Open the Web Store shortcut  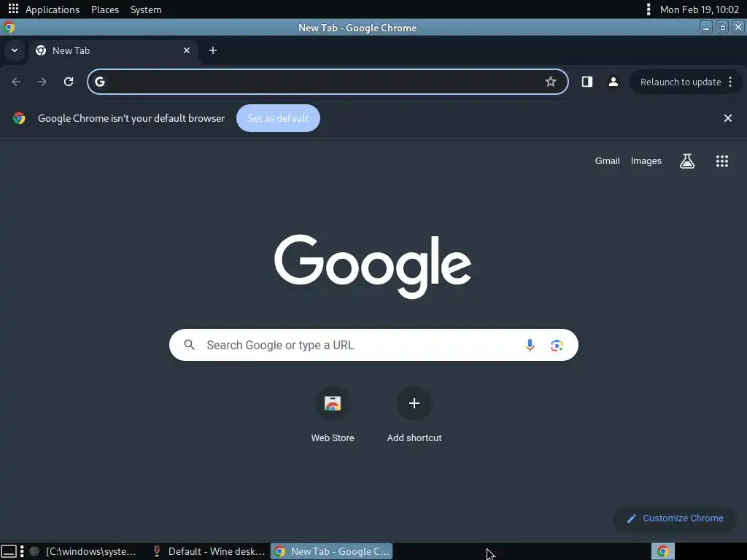[x=333, y=414]
